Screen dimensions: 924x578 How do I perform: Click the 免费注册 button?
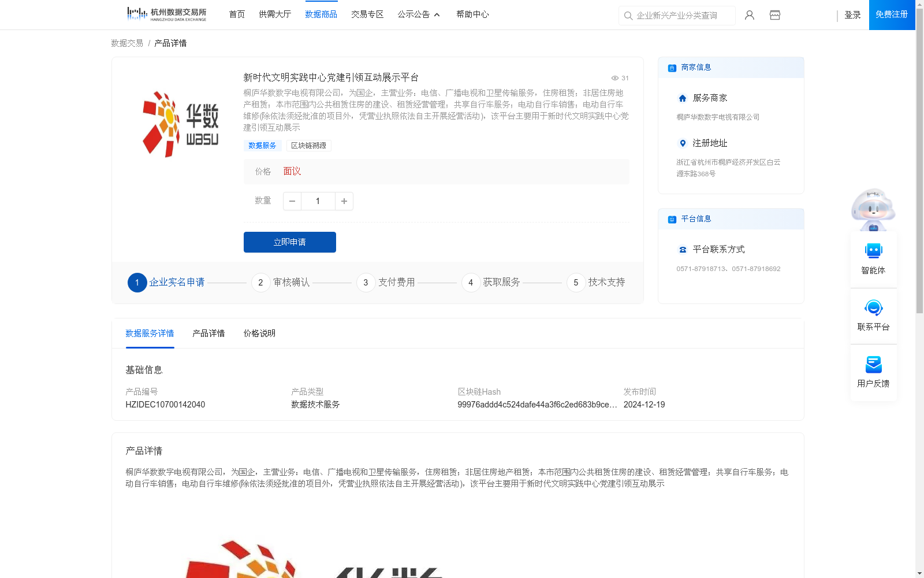[x=892, y=14]
